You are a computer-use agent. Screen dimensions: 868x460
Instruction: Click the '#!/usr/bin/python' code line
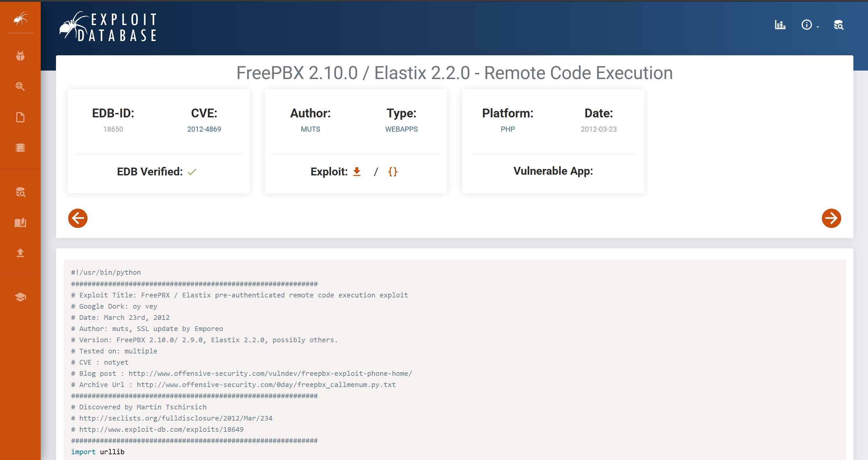106,272
